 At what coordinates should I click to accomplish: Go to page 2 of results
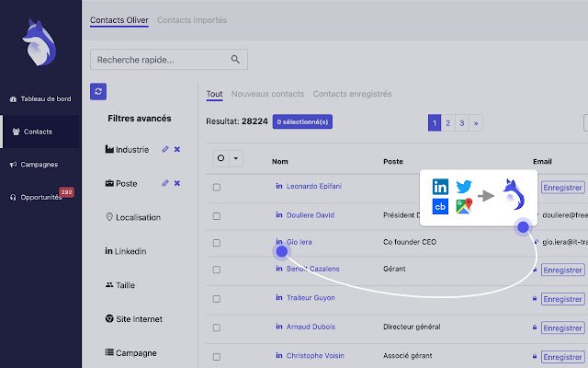447,122
